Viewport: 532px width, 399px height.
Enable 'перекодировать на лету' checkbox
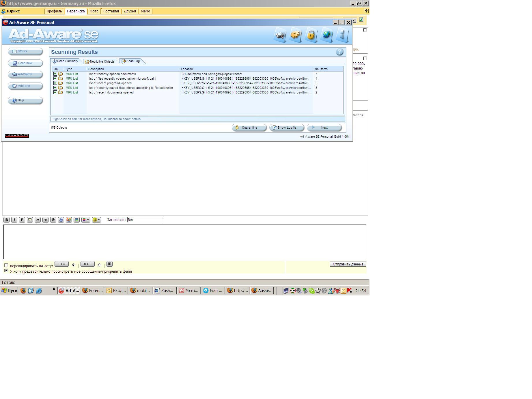pyautogui.click(x=6, y=265)
